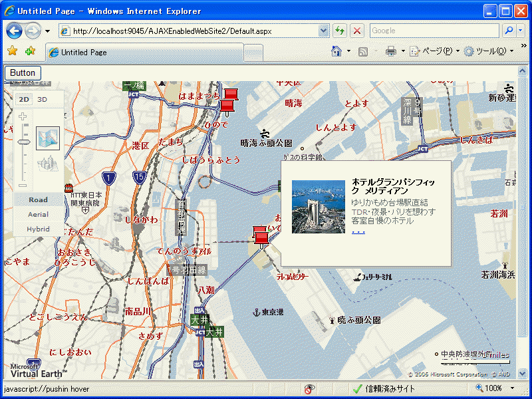Click the Home icon in the toolbar
The width and height of the screenshot is (532, 399).
click(336, 51)
